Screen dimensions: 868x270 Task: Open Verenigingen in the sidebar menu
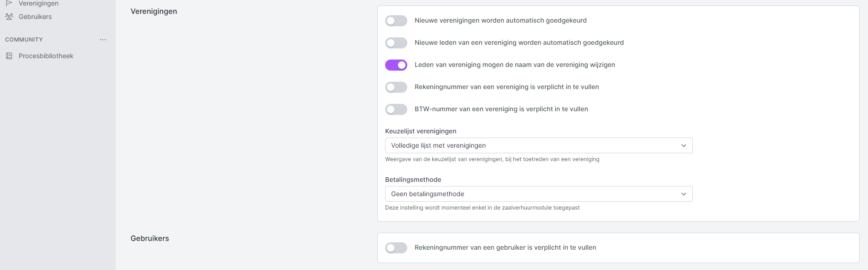pyautogui.click(x=38, y=4)
